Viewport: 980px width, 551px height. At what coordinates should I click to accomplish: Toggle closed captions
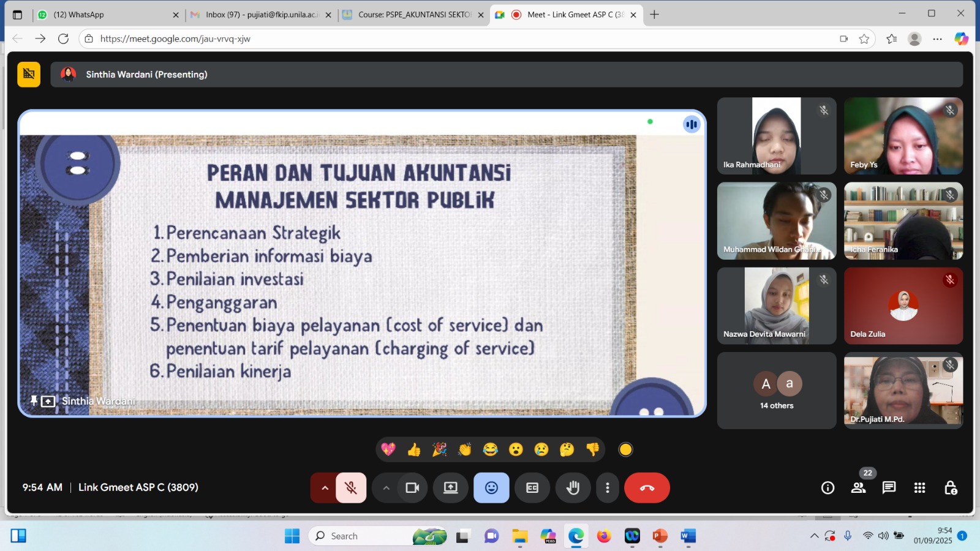(x=532, y=488)
